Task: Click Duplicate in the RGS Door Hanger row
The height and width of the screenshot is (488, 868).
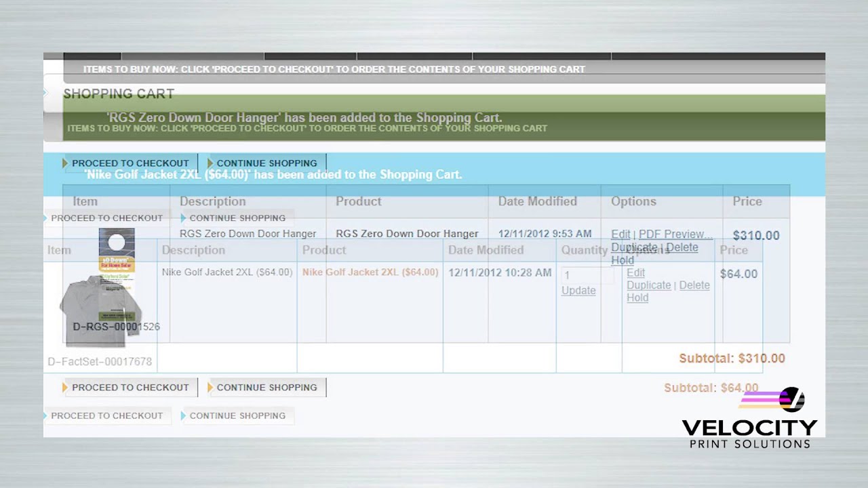Action: (634, 247)
